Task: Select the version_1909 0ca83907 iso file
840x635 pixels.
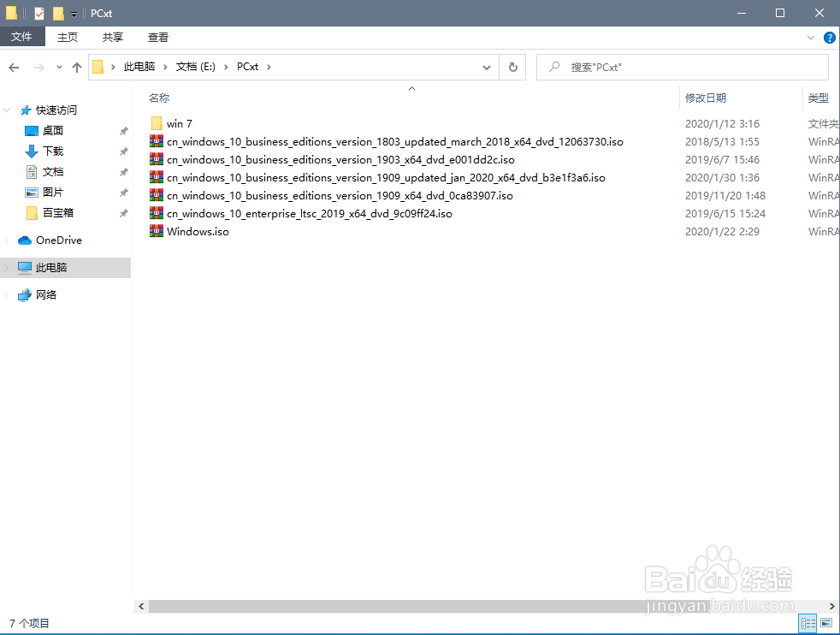Action: 340,196
